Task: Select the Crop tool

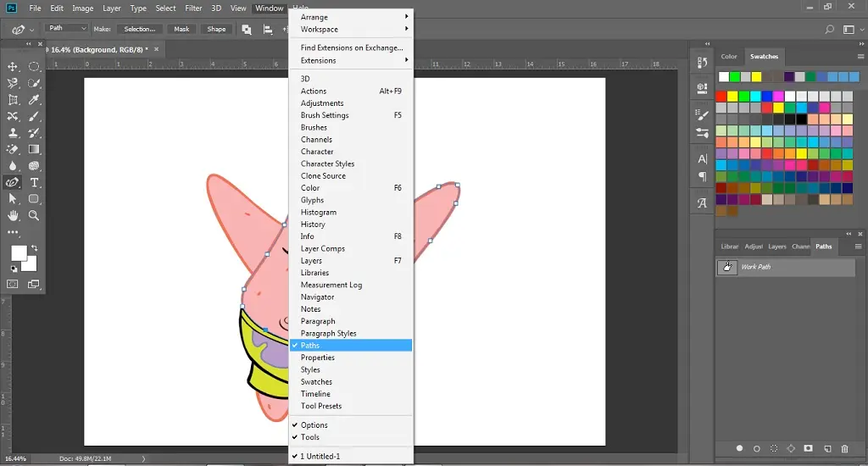Action: 13,100
